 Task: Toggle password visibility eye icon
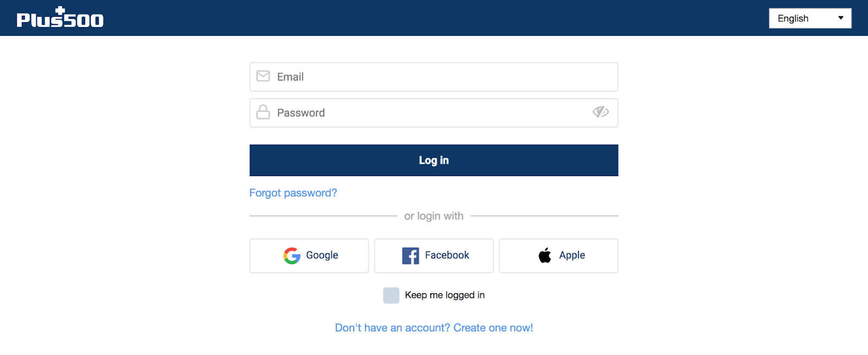point(601,112)
